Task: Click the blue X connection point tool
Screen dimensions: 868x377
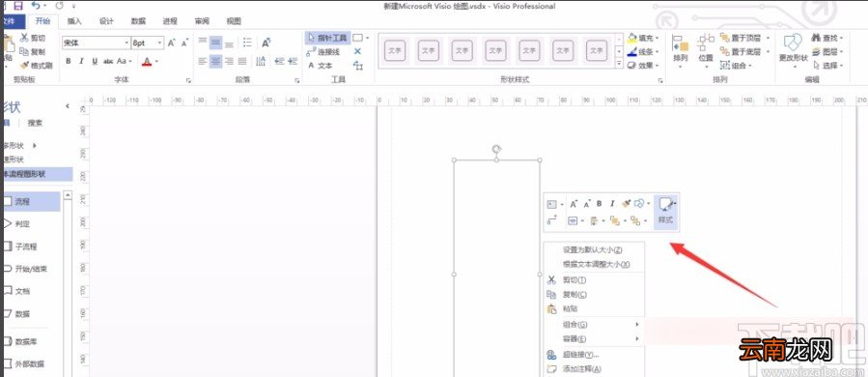Action: tap(357, 51)
